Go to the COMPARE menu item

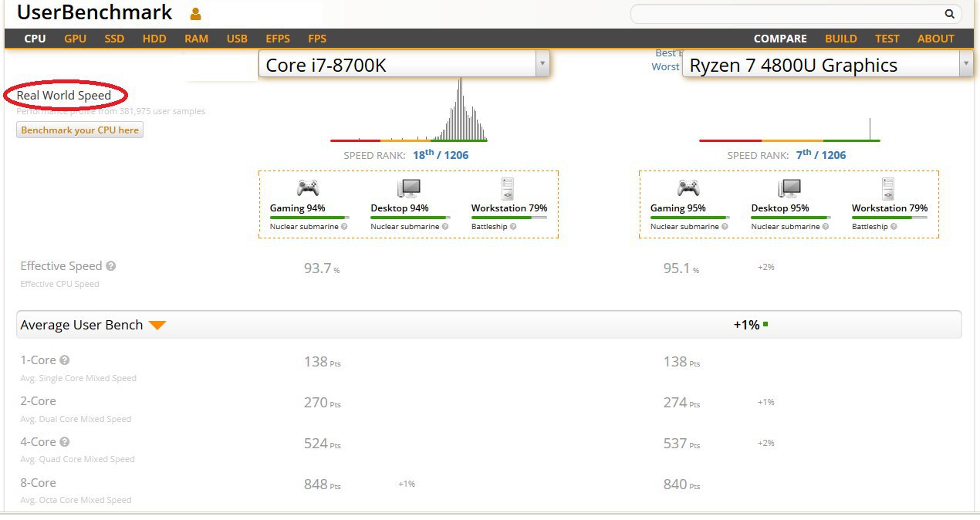(780, 39)
